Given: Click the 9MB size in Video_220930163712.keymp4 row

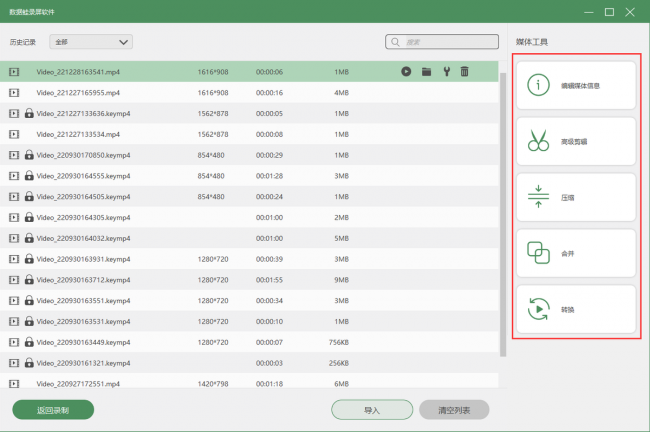Looking at the screenshot, I should (342, 280).
